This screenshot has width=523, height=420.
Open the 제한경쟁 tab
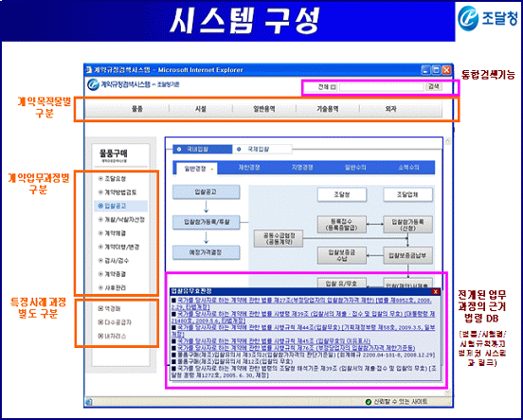249,168
